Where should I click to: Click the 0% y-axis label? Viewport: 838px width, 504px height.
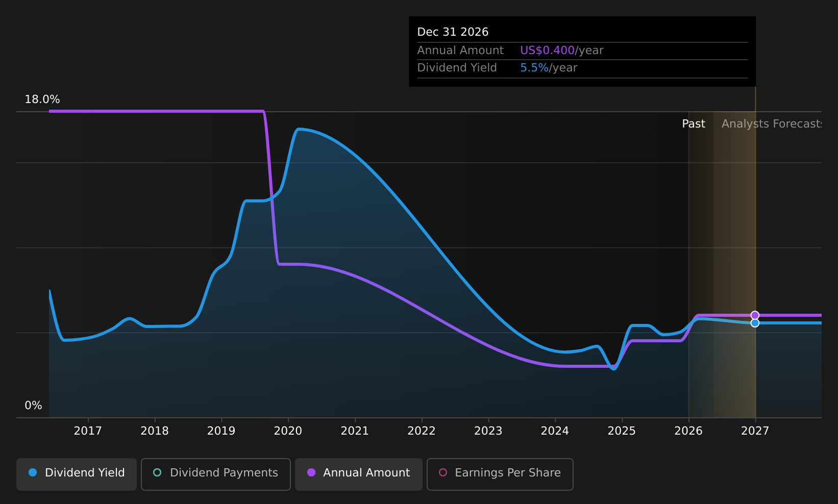point(33,406)
